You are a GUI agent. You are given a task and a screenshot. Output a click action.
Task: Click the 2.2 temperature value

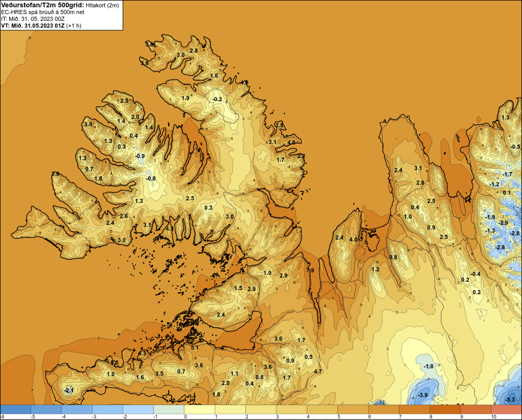click(x=301, y=156)
